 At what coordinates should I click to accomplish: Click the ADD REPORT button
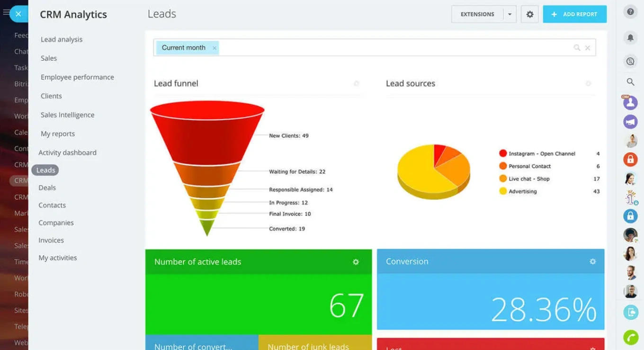(574, 14)
